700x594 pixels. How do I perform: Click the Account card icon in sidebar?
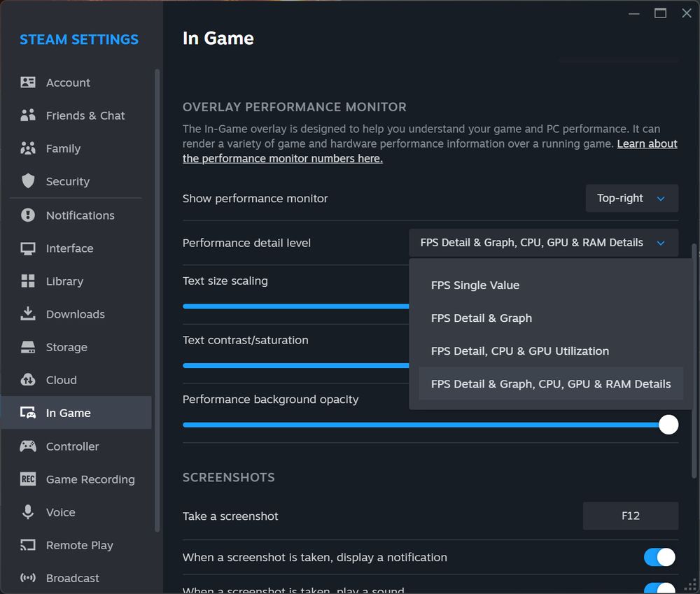click(28, 82)
